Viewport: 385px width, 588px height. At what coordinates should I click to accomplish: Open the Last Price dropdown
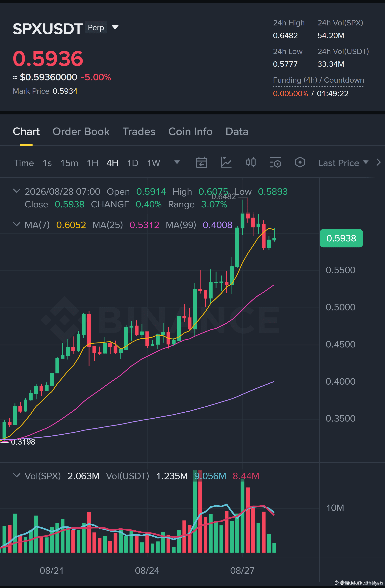click(343, 163)
